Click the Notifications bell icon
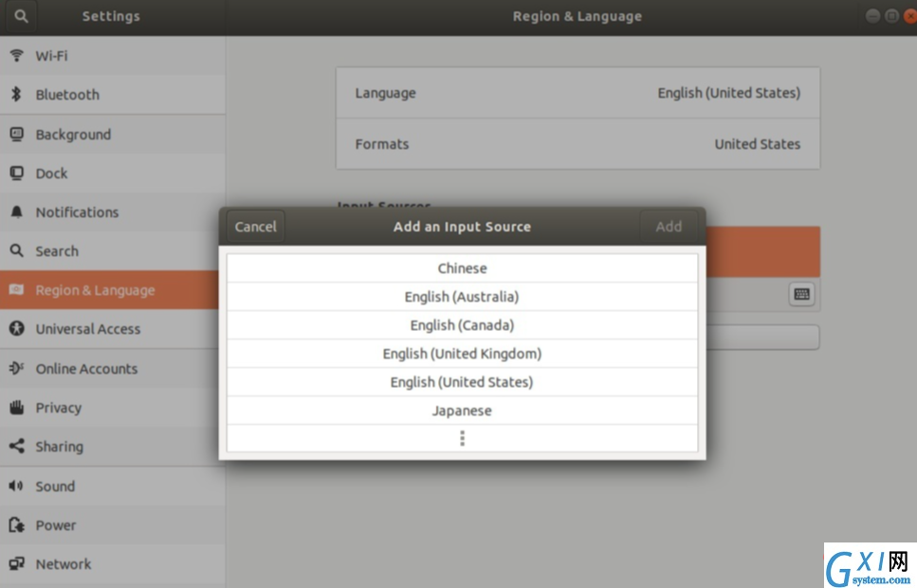 (x=16, y=211)
